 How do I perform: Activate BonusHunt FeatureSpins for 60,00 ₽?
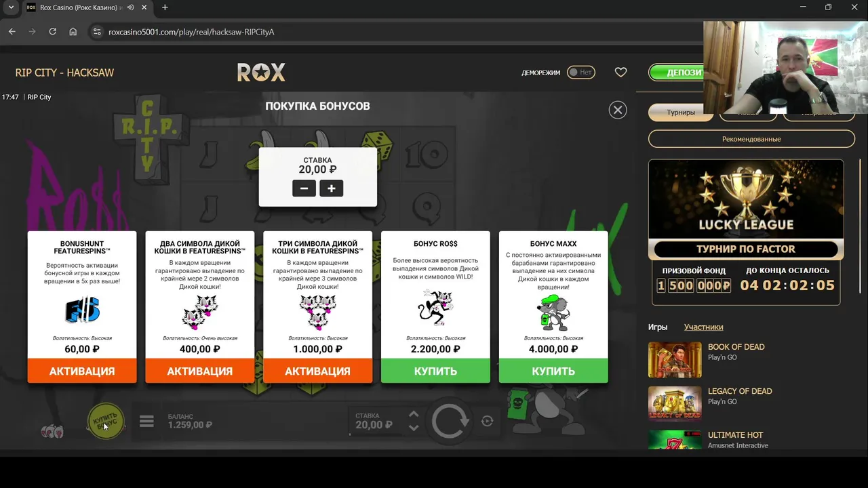(82, 371)
